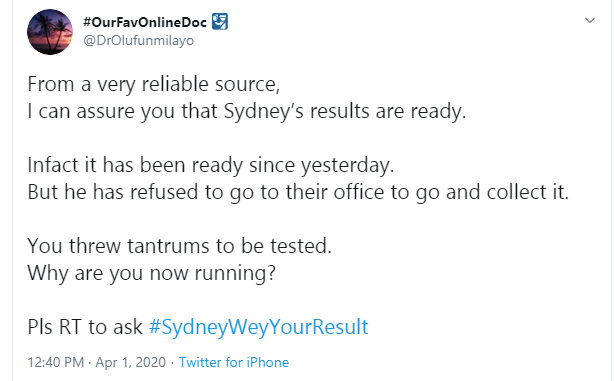Select the 'Infact it has been ready' line

click(x=211, y=165)
